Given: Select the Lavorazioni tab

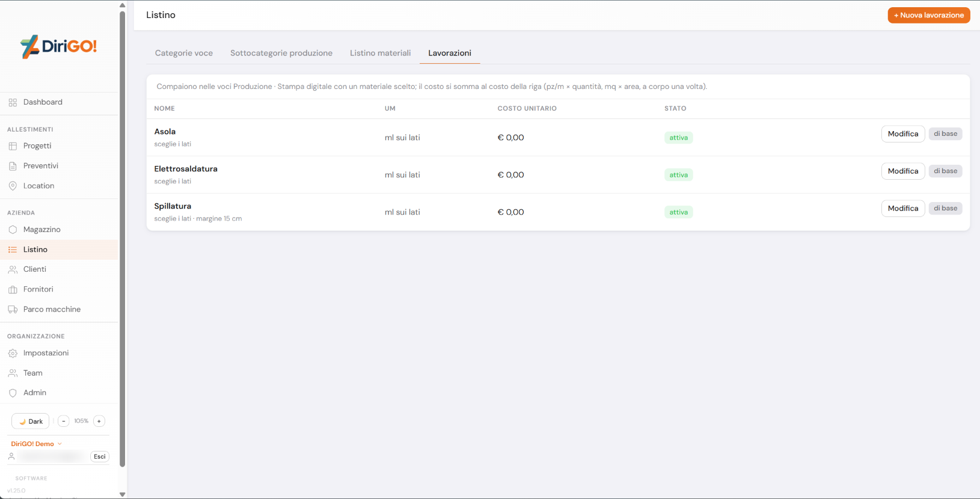Looking at the screenshot, I should [x=450, y=53].
